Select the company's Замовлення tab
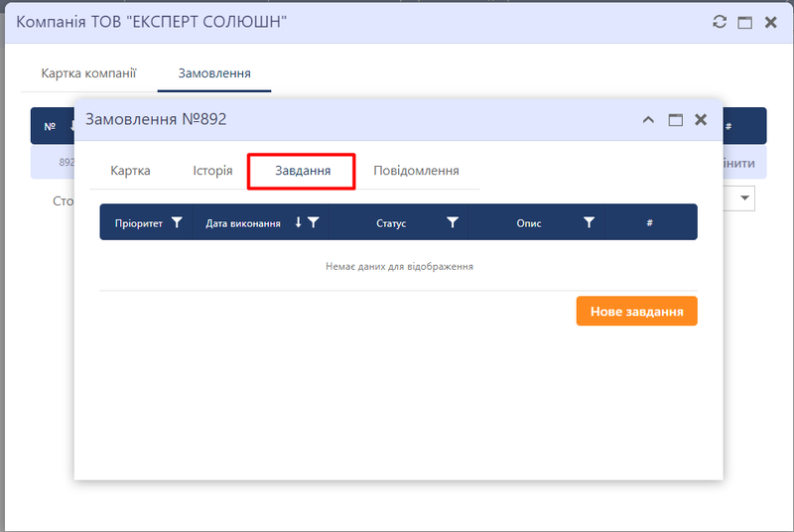Screen dimensions: 794x532 click(213, 73)
